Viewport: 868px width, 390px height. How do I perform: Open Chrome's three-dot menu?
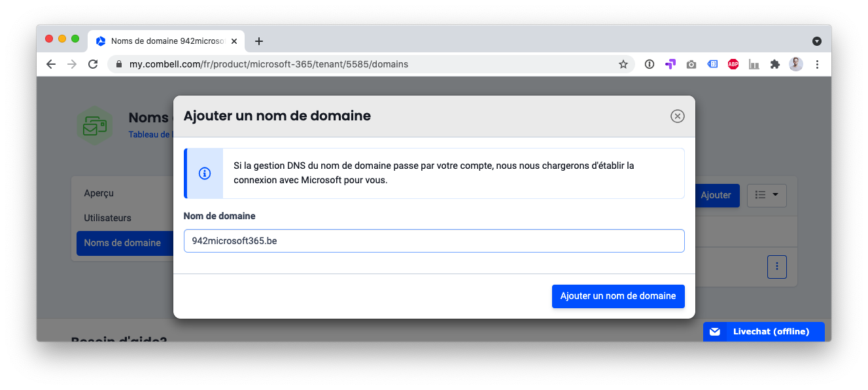(817, 64)
